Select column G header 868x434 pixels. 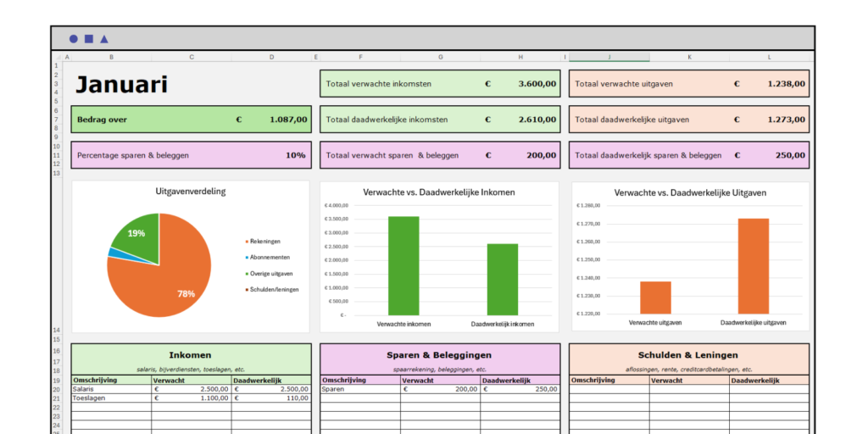pos(441,57)
